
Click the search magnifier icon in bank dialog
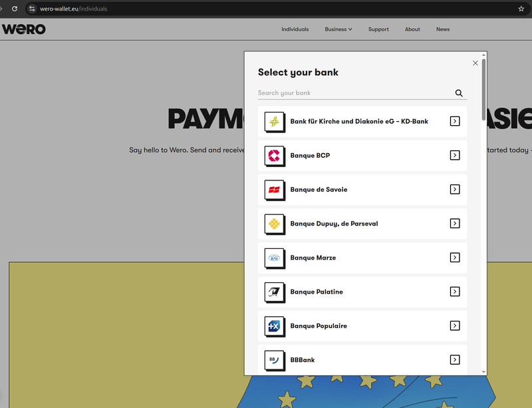[x=459, y=93]
